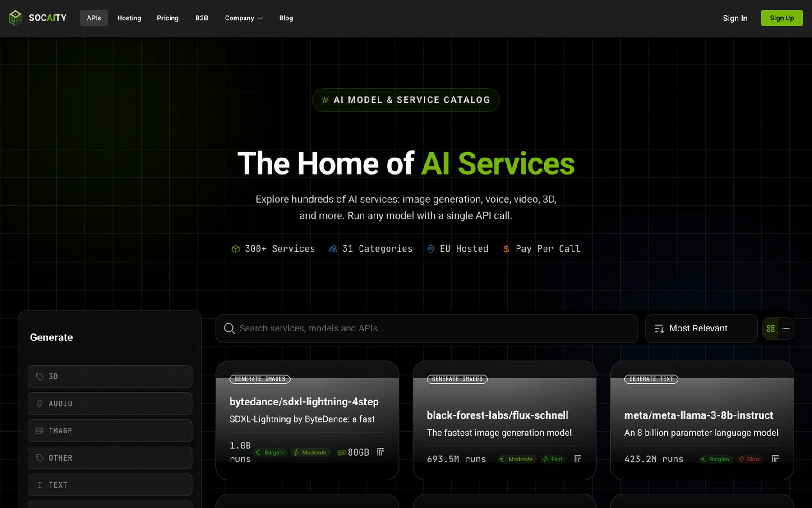The width and height of the screenshot is (812, 508).
Task: Go to Hosting page
Action: [x=129, y=18]
